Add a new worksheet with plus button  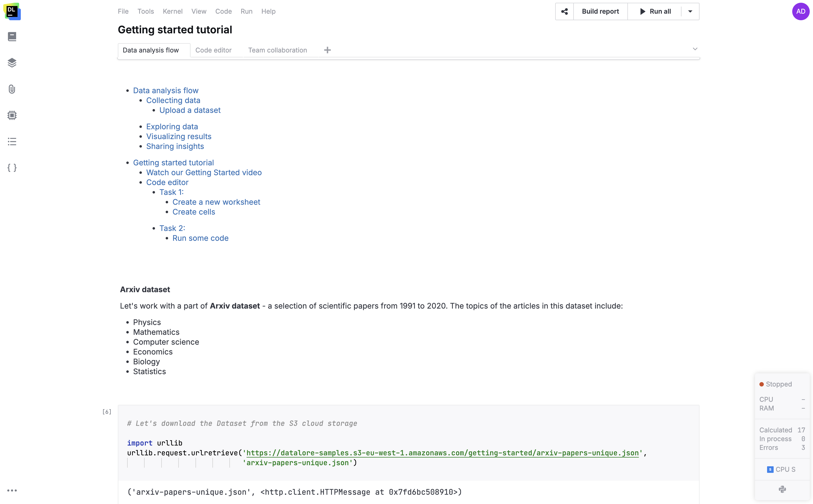click(327, 50)
